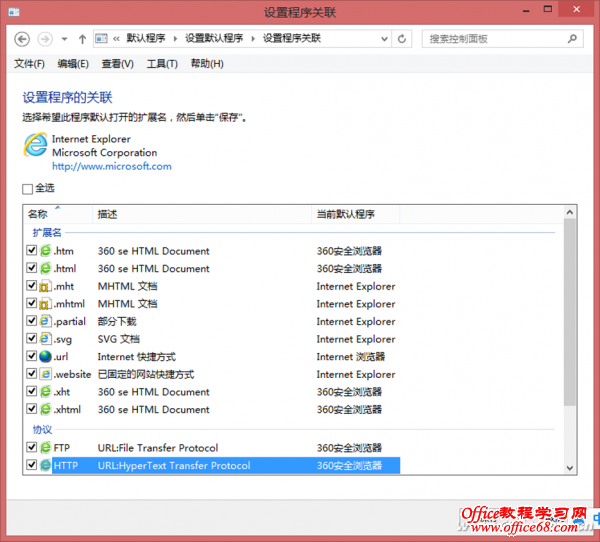
Task: Open the 查看(V) menu
Action: point(117,64)
